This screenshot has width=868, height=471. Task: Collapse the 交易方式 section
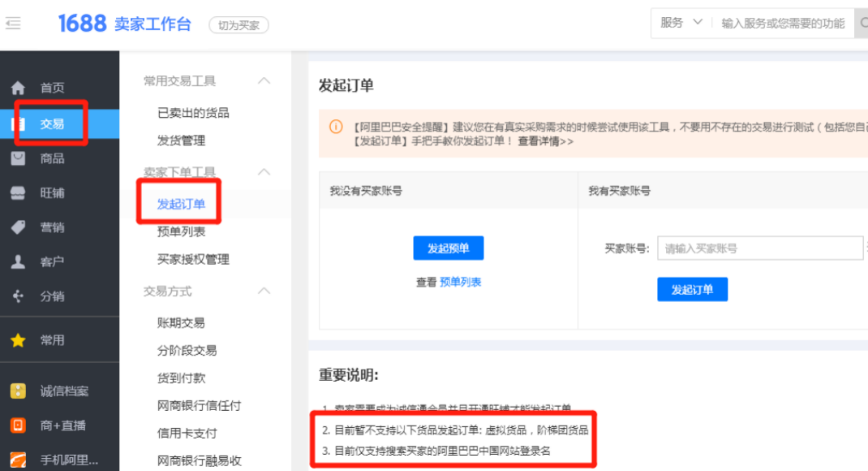264,291
